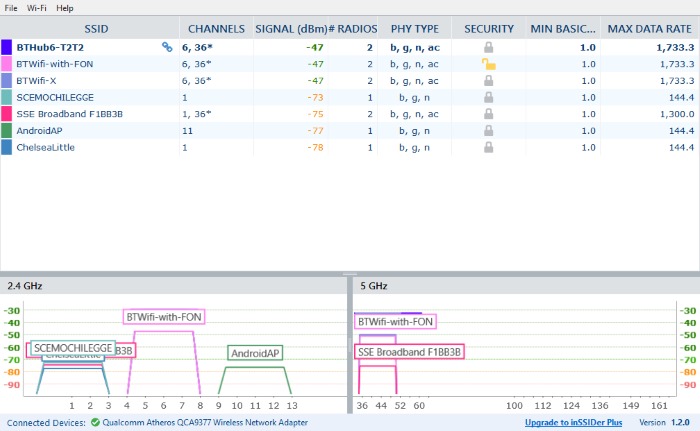Click the Upgrade to inSSIDer Plus link

[573, 423]
